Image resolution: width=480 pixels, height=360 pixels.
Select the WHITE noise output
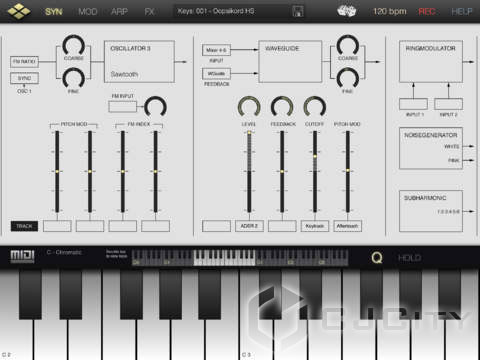pos(452,146)
